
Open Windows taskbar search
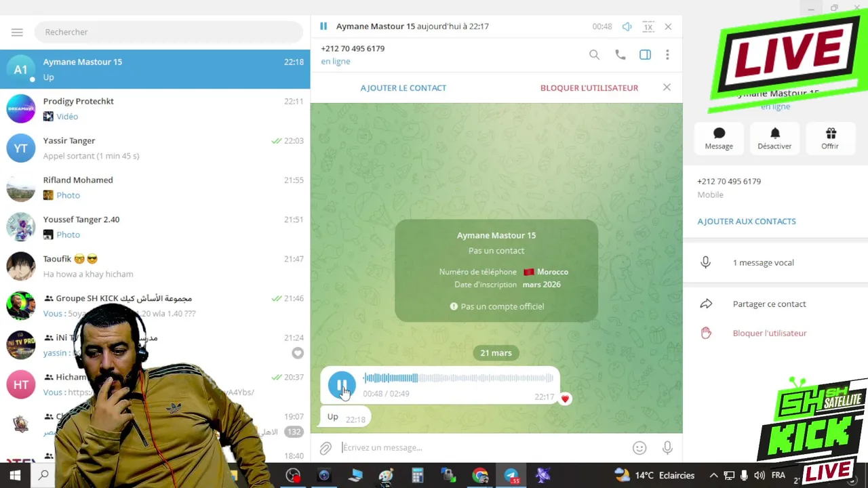tap(43, 476)
